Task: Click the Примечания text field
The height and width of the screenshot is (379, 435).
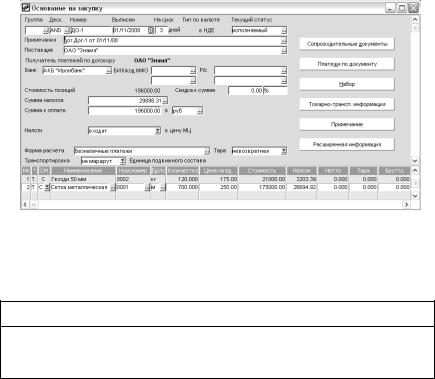Action: coord(172,41)
